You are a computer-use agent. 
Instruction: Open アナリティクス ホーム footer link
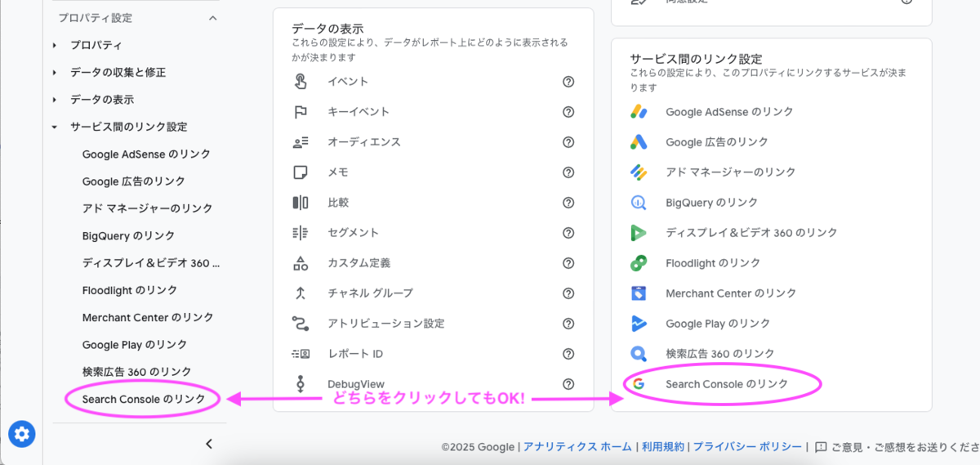577,447
